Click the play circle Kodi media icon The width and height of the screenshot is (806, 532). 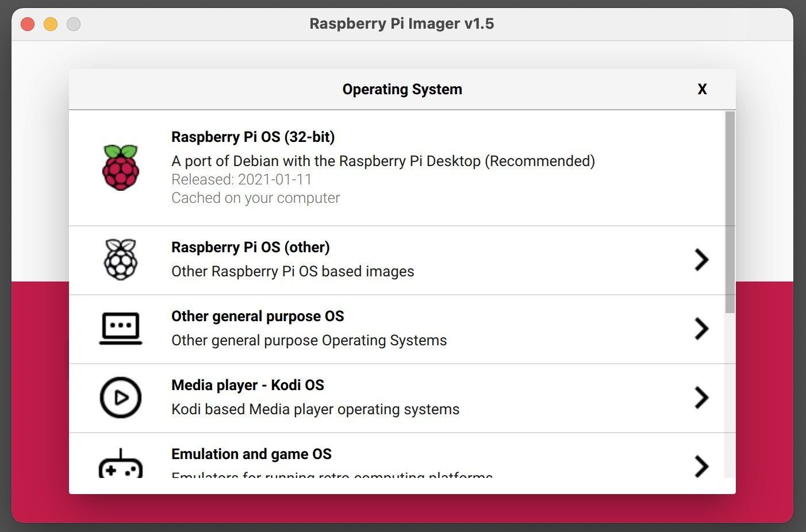(x=121, y=398)
